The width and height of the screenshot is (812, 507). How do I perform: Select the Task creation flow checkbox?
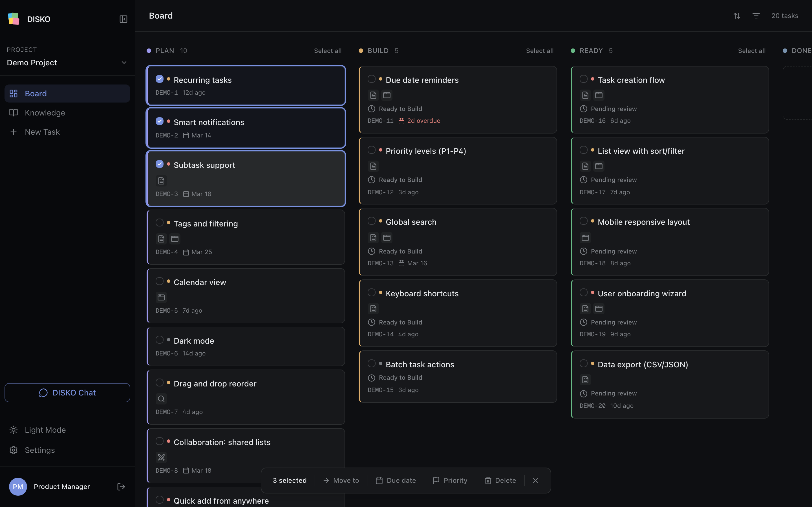584,79
